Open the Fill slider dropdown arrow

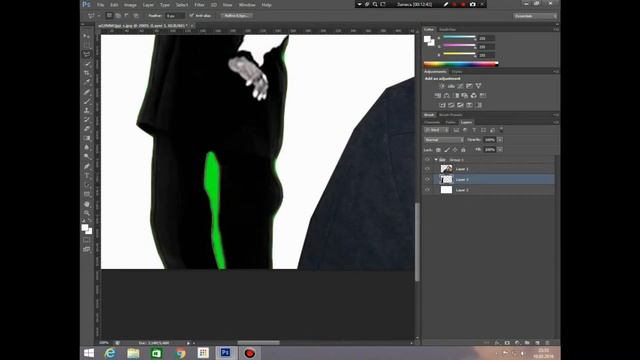click(x=500, y=150)
